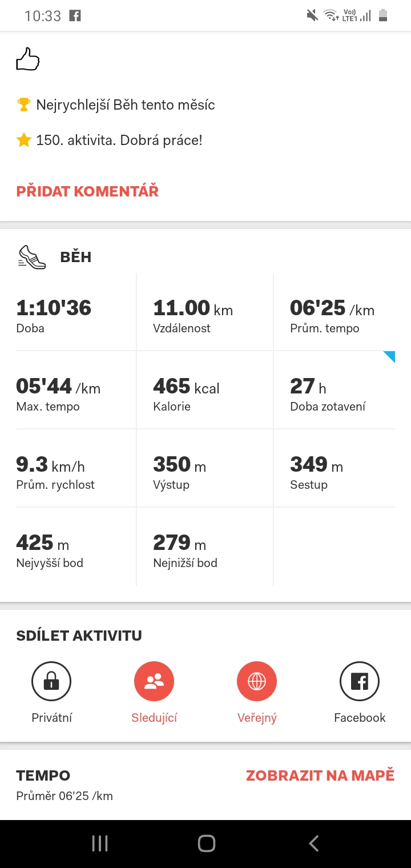The image size is (411, 868).
Task: Set activity sharing to Privátní
Action: pyautogui.click(x=51, y=681)
